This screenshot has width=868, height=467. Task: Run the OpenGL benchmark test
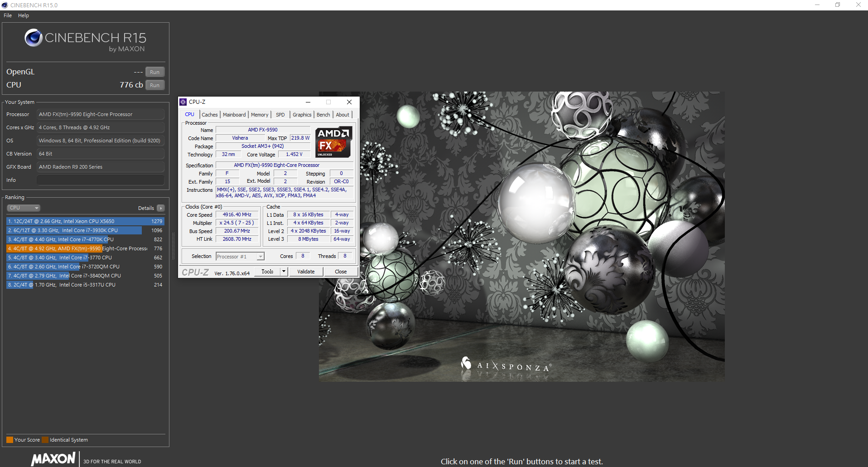[x=155, y=72]
